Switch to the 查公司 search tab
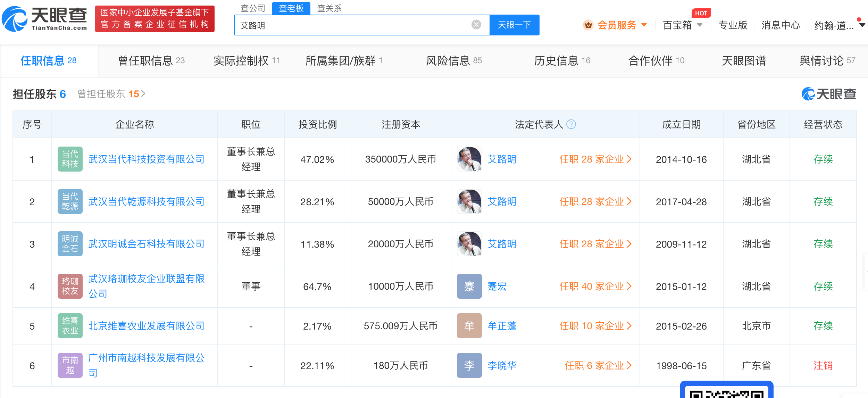This screenshot has height=398, width=868. point(253,8)
